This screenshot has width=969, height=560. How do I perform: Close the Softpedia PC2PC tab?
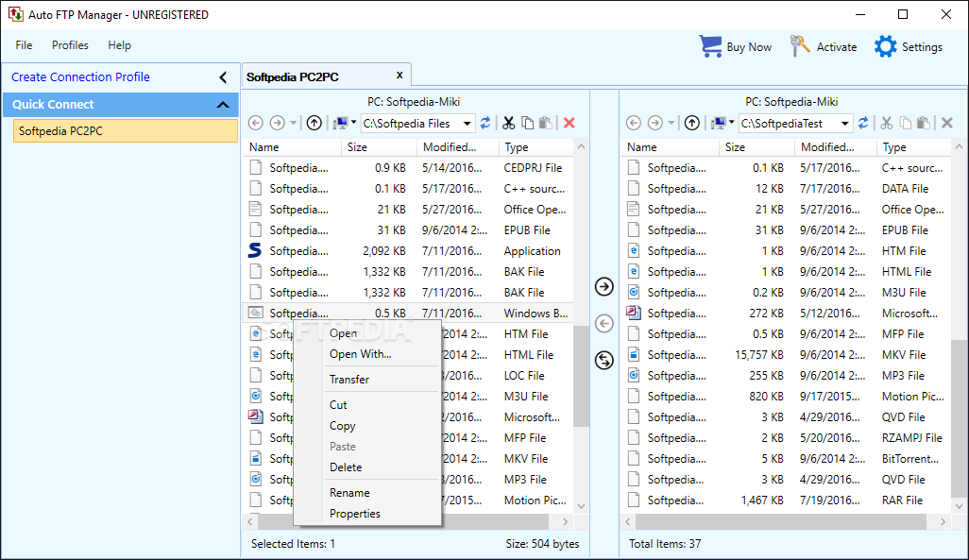[399, 75]
